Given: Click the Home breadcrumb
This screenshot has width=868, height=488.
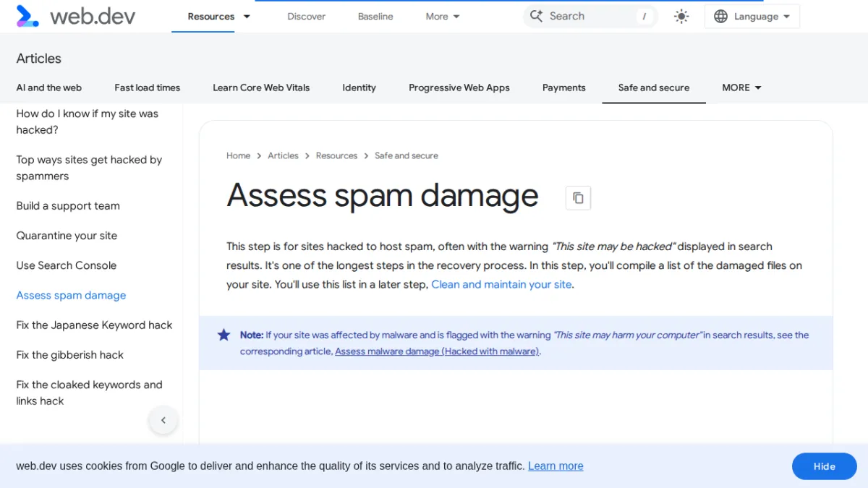Looking at the screenshot, I should click(x=238, y=155).
